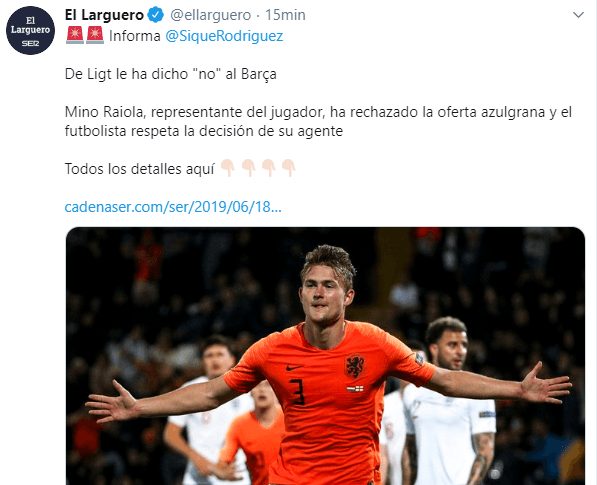597x485 pixels.
Task: Open the De Ligt celebration photo
Action: (x=326, y=356)
